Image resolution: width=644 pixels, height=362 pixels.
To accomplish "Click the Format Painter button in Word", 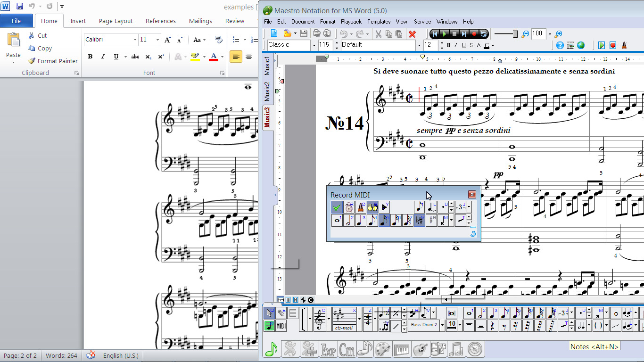I will pyautogui.click(x=53, y=61).
